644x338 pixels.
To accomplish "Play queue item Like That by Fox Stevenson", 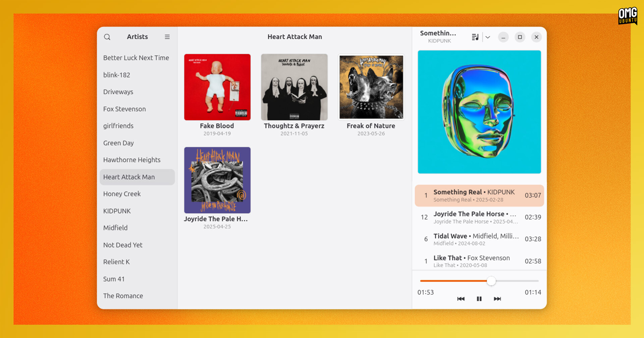I will pos(479,261).
